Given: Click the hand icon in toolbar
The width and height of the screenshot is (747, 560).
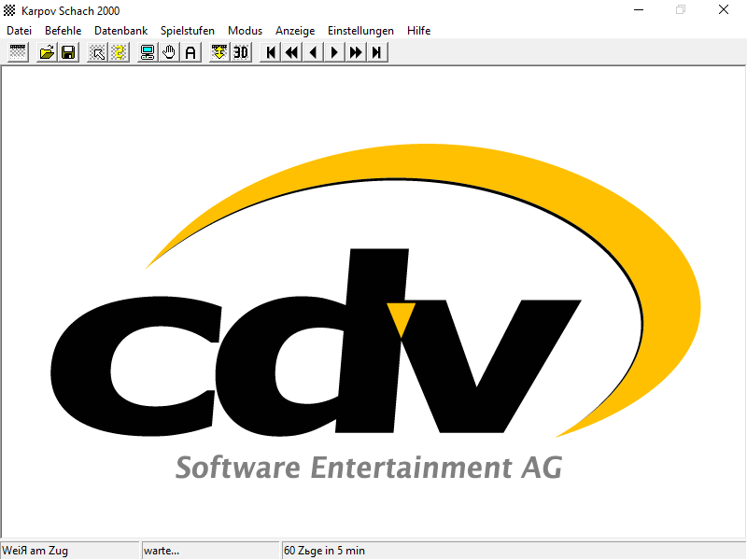Looking at the screenshot, I should click(169, 52).
